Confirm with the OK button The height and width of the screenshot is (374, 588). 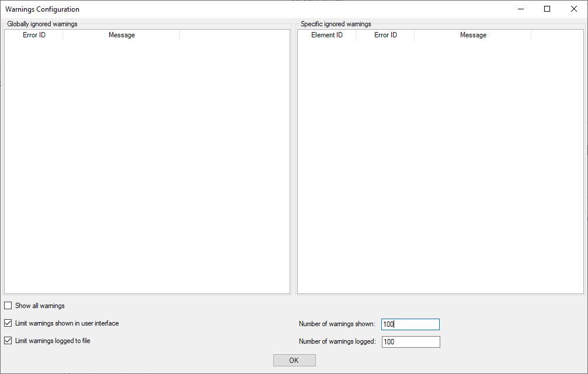(294, 361)
